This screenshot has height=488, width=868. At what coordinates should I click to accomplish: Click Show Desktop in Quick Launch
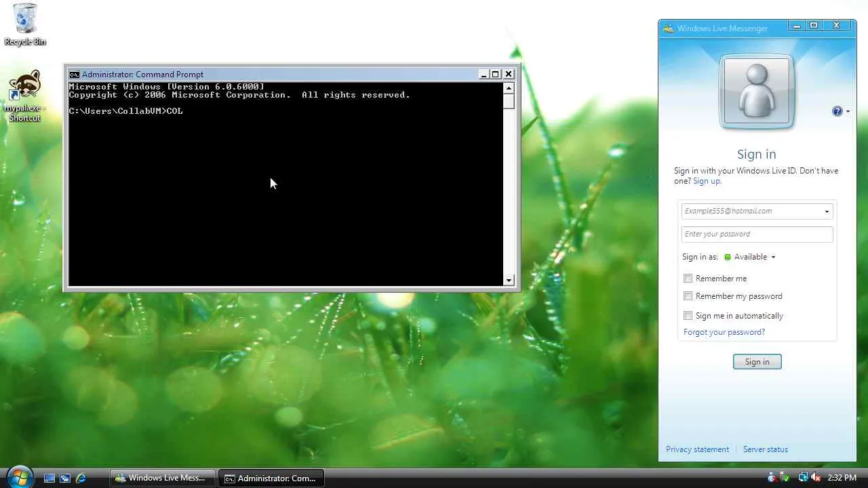click(49, 478)
